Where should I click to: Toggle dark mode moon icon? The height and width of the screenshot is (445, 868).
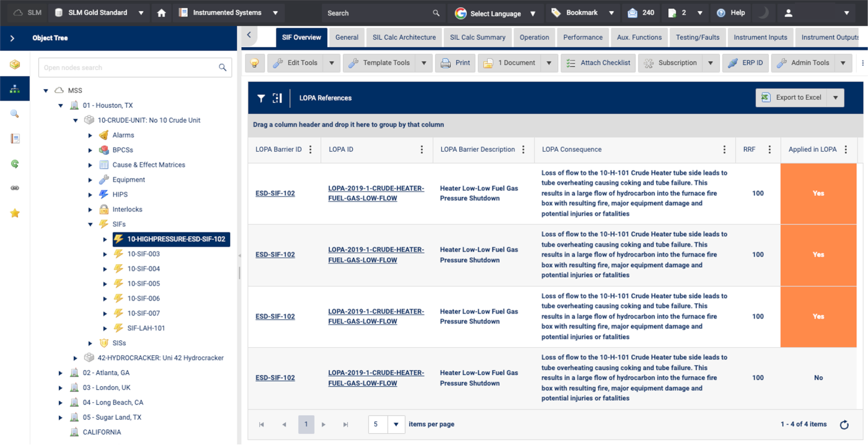(763, 13)
